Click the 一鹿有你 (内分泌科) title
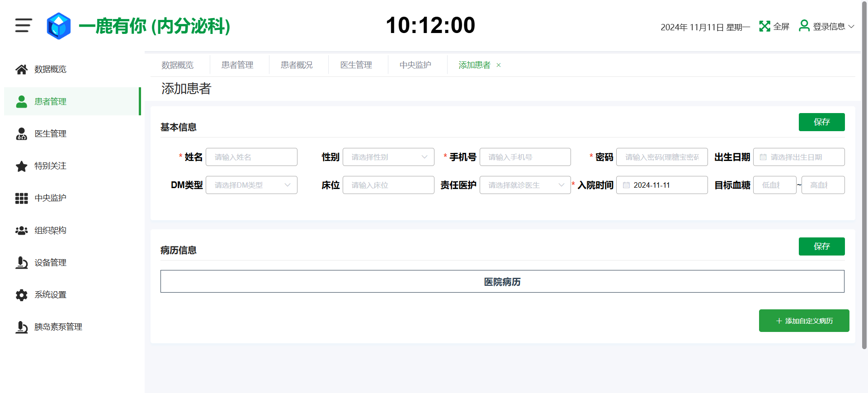 click(155, 26)
